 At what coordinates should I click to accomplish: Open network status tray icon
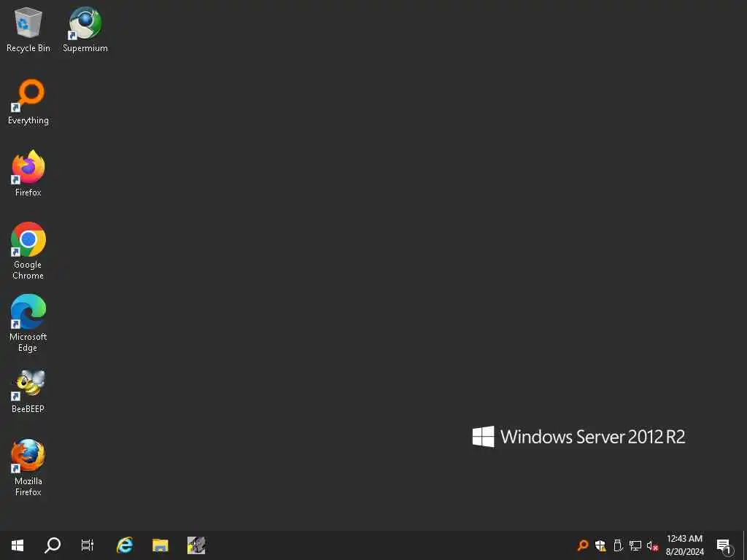click(635, 545)
